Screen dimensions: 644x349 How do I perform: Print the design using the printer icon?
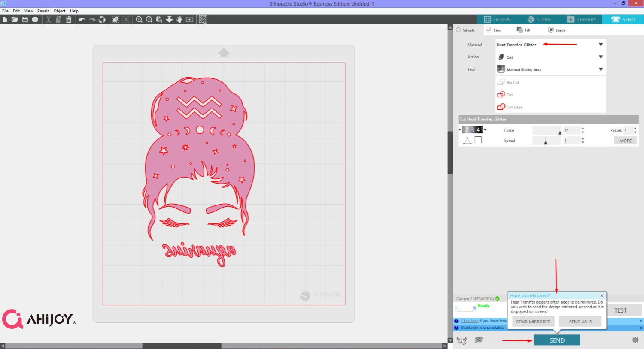(x=35, y=20)
